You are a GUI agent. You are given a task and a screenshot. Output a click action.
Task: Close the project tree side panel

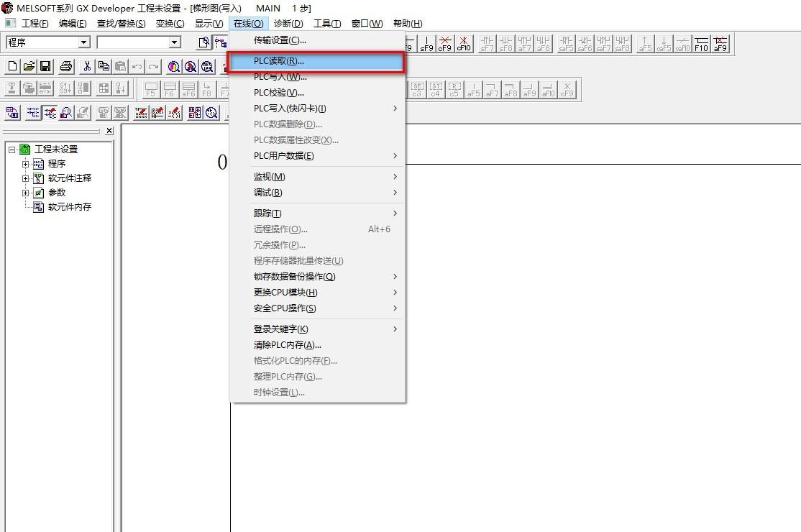coord(109,131)
